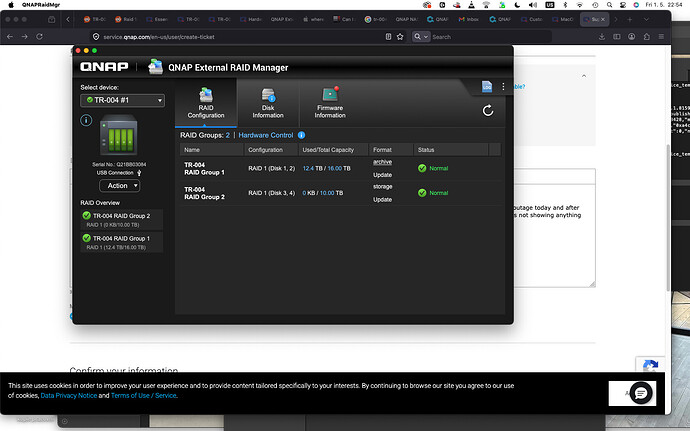Click the Name column header

pyautogui.click(x=212, y=150)
